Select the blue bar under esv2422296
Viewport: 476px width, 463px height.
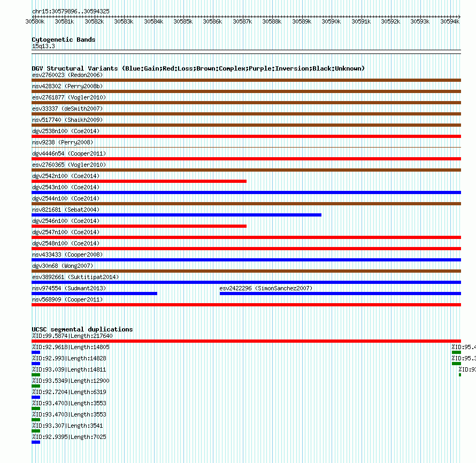pyautogui.click(x=340, y=294)
